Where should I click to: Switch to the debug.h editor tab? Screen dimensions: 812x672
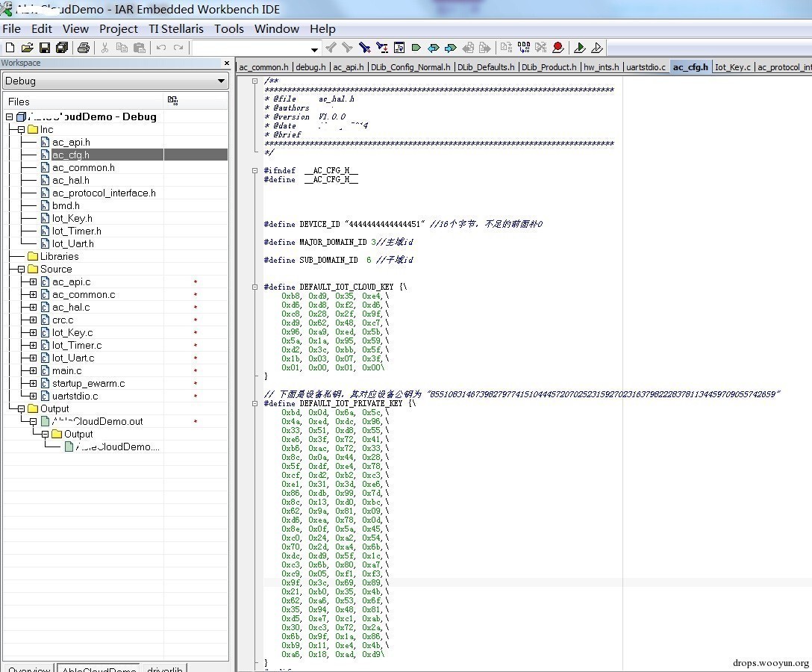click(310, 67)
